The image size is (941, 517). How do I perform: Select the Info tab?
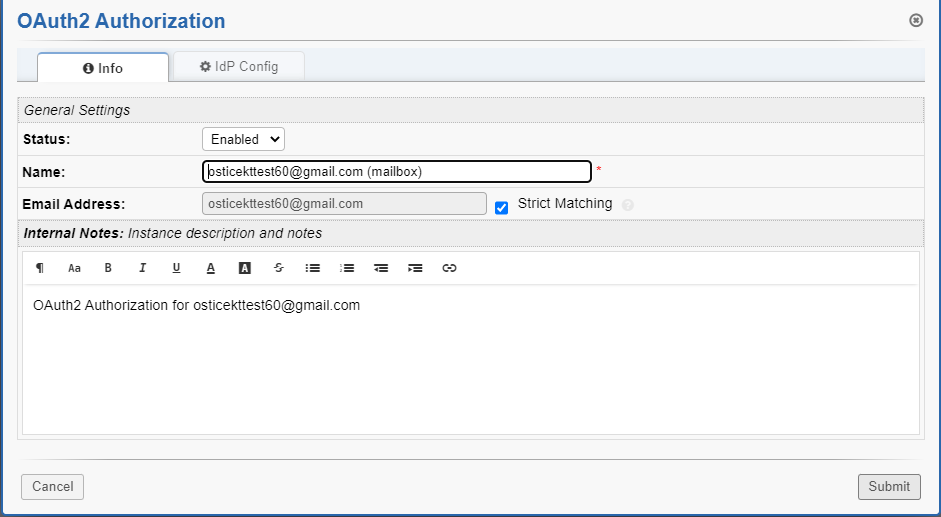tap(103, 68)
